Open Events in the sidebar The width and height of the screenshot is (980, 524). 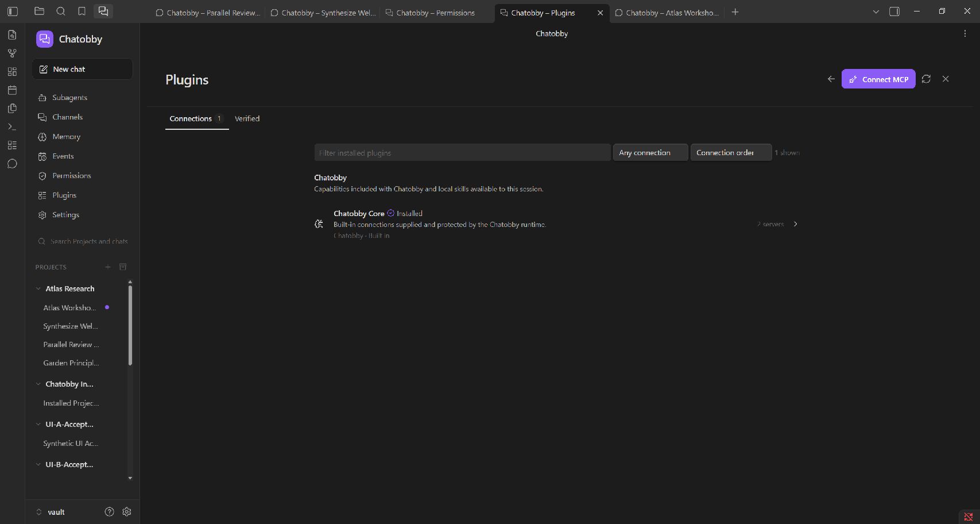(x=82, y=156)
